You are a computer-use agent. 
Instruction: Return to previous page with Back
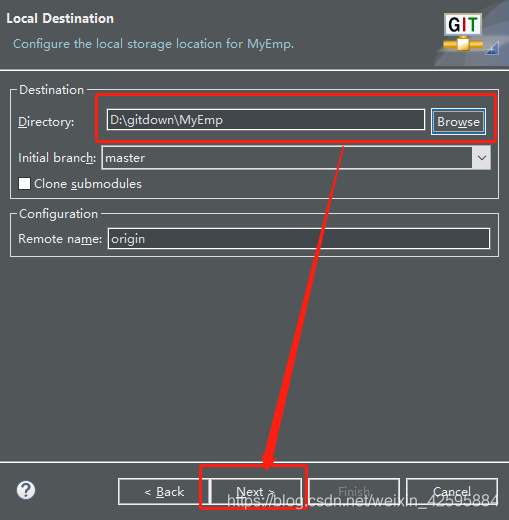[164, 492]
